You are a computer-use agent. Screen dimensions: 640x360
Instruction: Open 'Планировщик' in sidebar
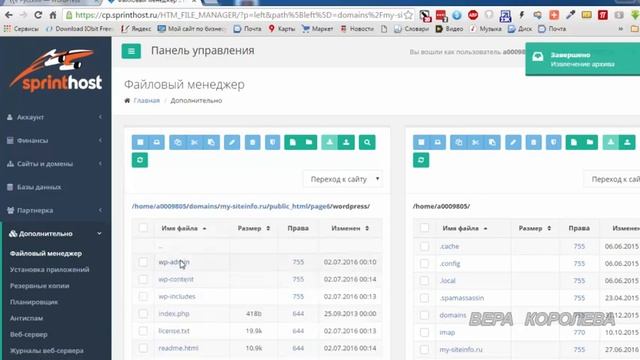[34, 302]
